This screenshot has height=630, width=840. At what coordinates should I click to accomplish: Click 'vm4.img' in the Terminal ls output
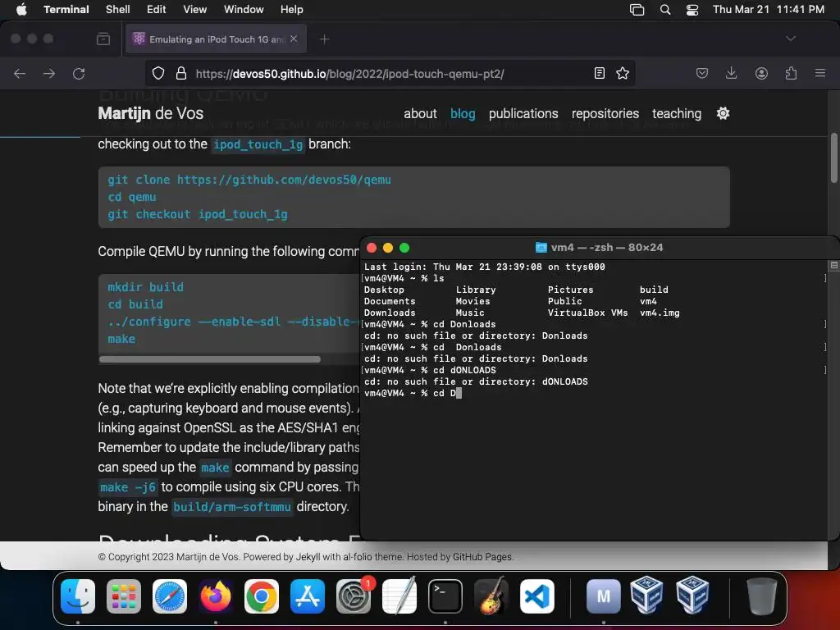pos(660,313)
